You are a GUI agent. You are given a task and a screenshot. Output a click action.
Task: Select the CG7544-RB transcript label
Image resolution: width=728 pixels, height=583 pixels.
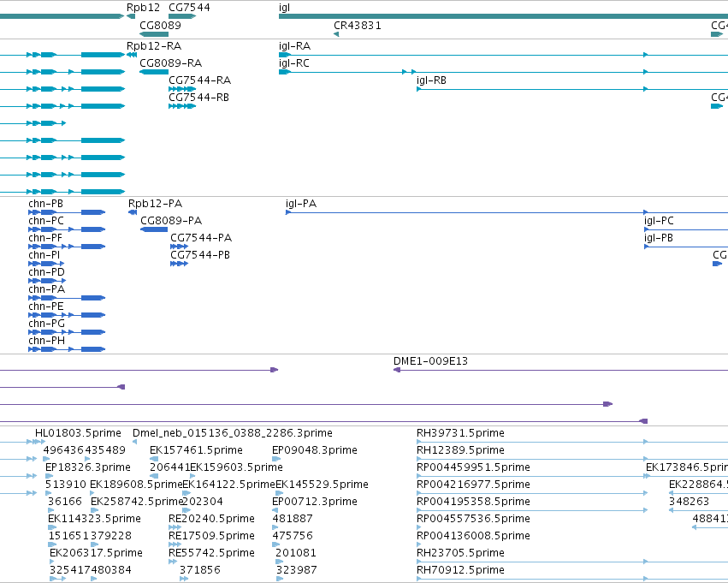coord(198,98)
